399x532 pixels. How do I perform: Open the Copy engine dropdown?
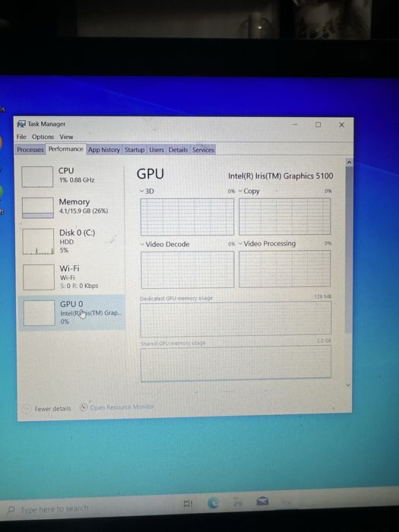pyautogui.click(x=249, y=191)
